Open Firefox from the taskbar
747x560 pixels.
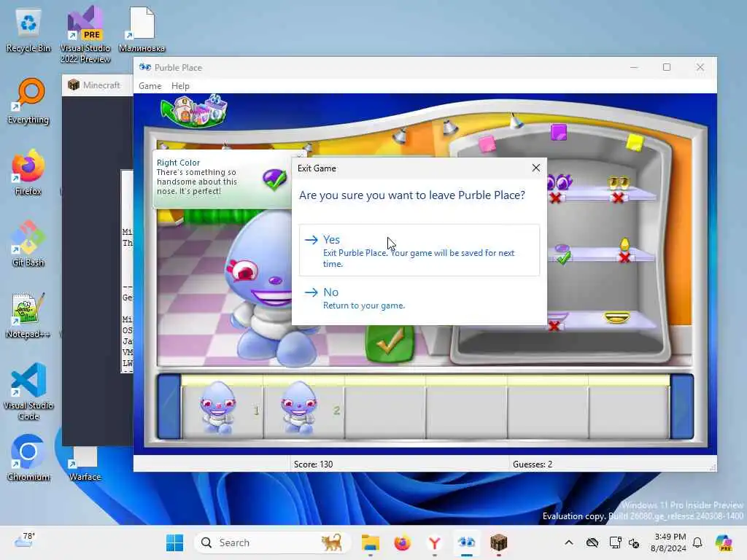click(403, 542)
